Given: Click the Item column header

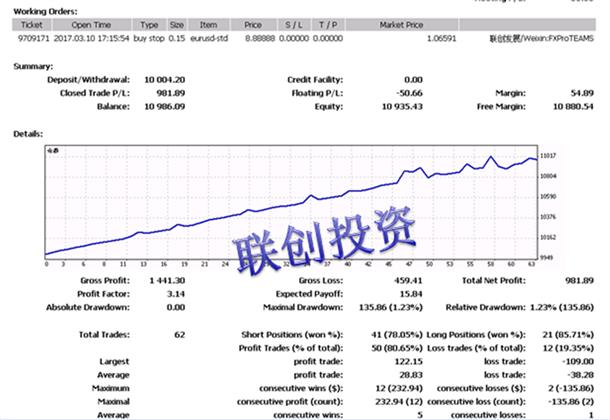Looking at the screenshot, I should 209,25.
